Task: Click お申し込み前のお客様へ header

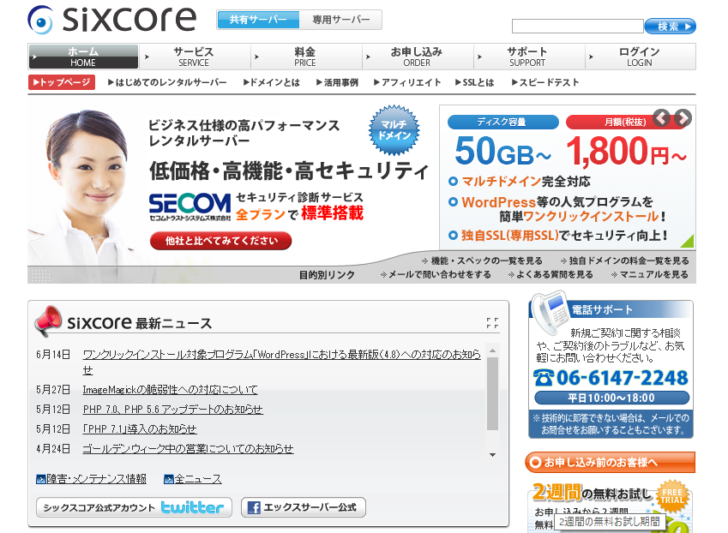Action: point(610,462)
